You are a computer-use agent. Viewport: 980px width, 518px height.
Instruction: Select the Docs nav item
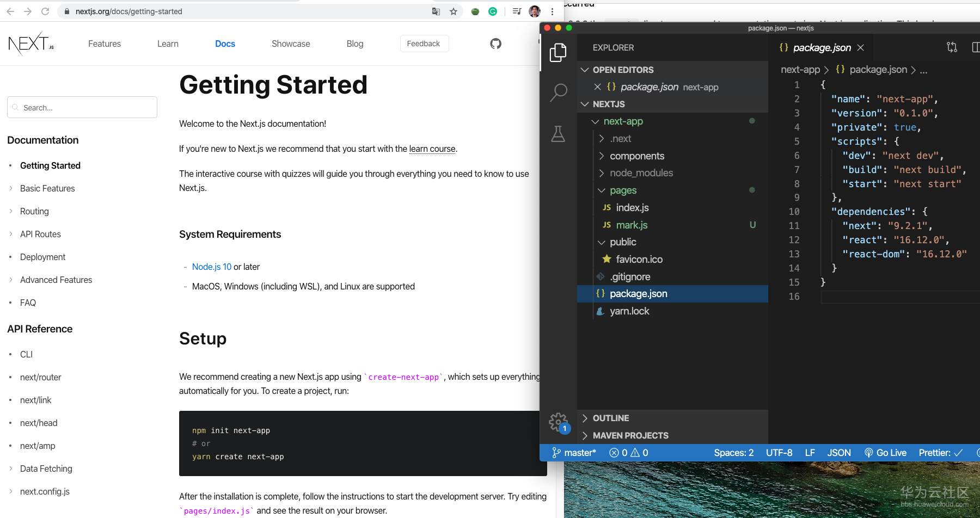[225, 44]
